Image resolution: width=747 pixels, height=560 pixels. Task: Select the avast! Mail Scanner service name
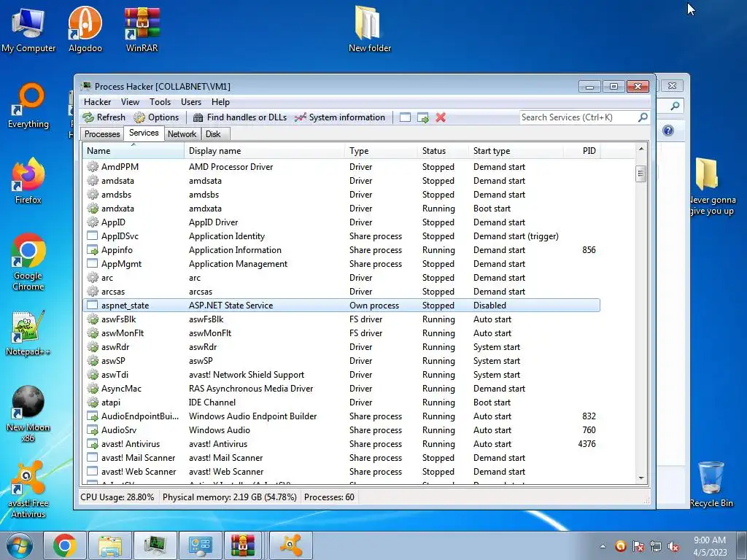pyautogui.click(x=138, y=458)
